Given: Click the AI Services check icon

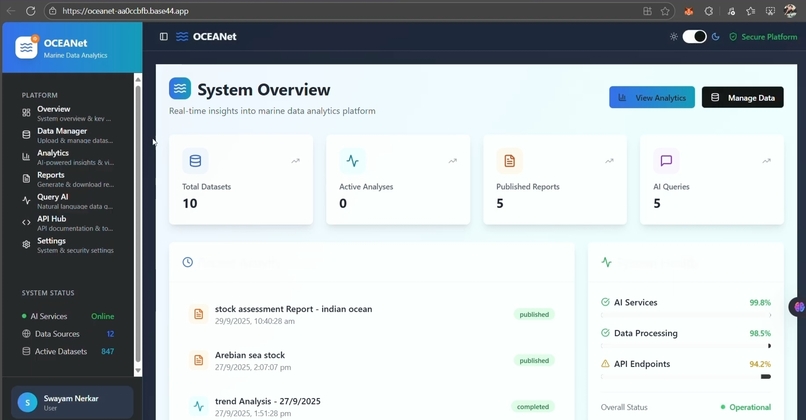Looking at the screenshot, I should tap(605, 302).
